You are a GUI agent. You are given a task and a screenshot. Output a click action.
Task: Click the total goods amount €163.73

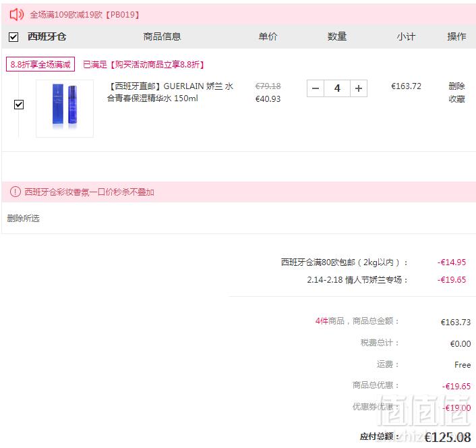pyautogui.click(x=456, y=323)
